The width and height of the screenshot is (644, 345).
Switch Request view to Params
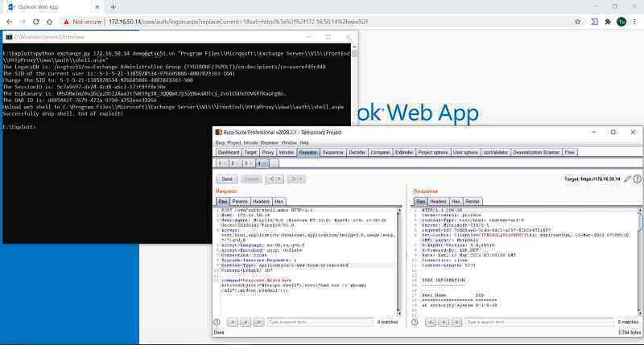click(239, 201)
